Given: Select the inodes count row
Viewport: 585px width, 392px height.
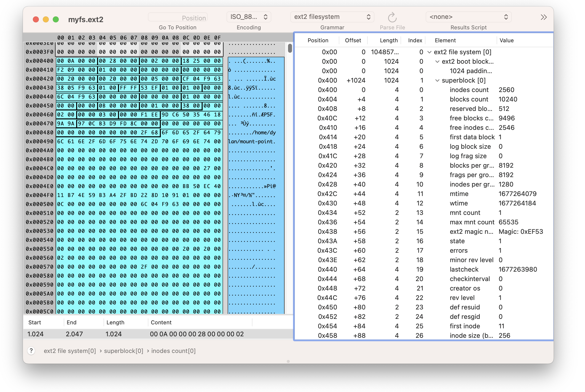Looking at the screenshot, I should pos(424,90).
